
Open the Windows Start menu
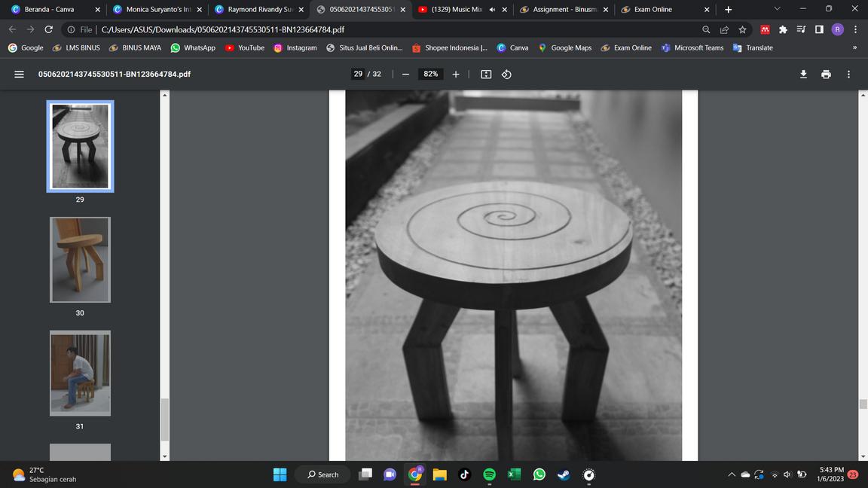[280, 474]
